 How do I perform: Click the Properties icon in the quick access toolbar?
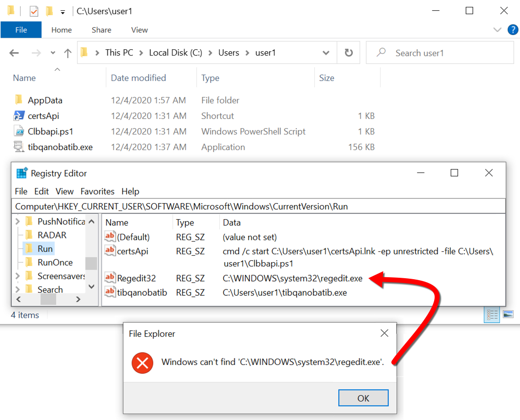(x=34, y=11)
